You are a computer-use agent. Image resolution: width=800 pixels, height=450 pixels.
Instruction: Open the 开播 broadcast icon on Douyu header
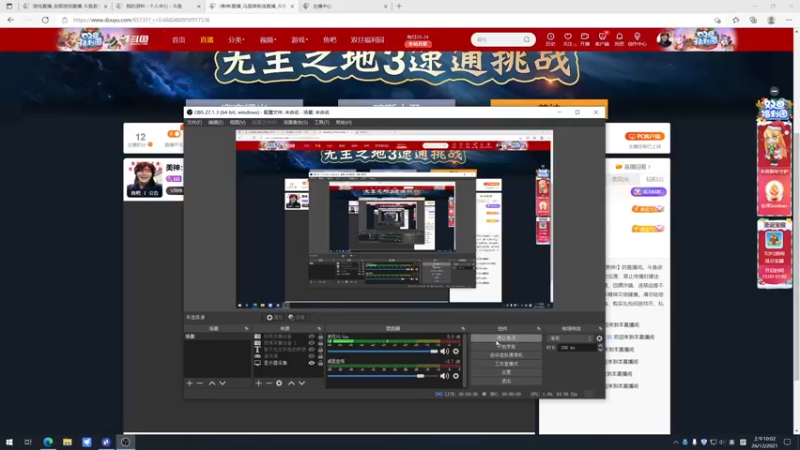pyautogui.click(x=585, y=39)
